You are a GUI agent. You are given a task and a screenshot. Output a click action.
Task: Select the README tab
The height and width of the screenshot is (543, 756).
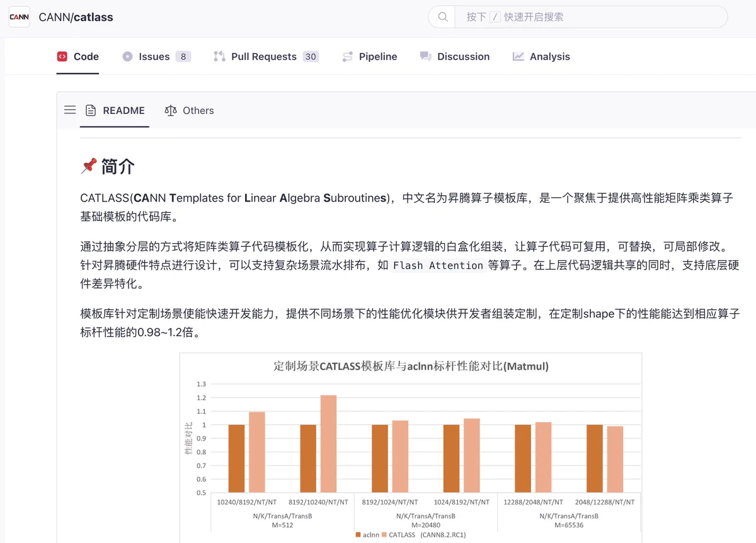point(115,110)
